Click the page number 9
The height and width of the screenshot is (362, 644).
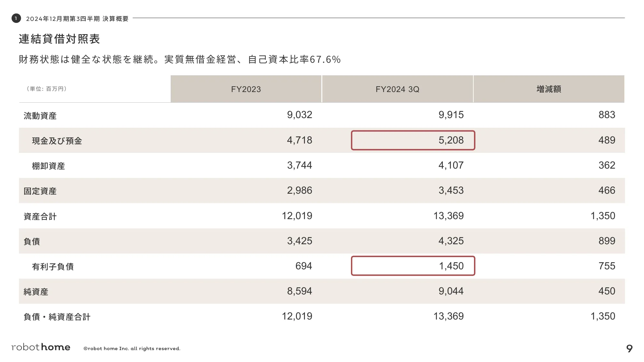click(629, 348)
